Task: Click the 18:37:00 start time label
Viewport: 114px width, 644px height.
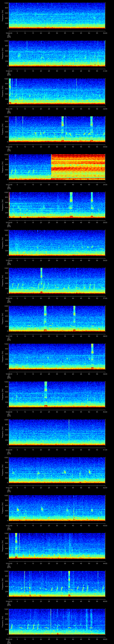Action: 9,336
